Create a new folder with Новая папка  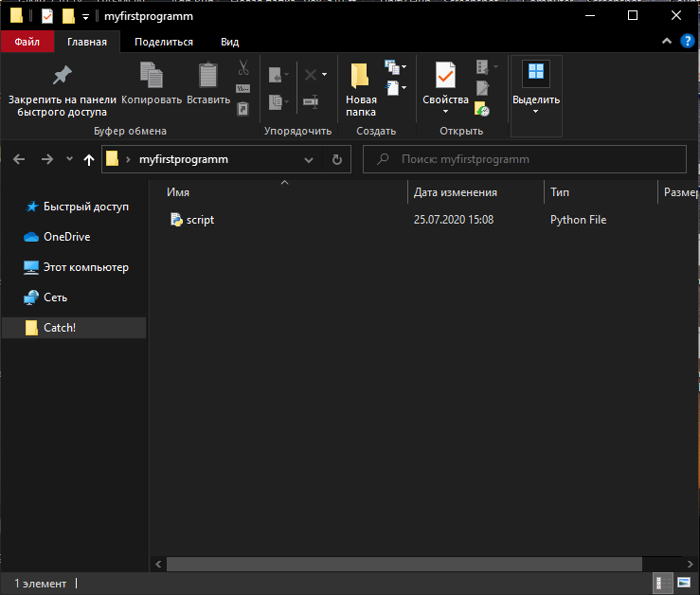361,89
